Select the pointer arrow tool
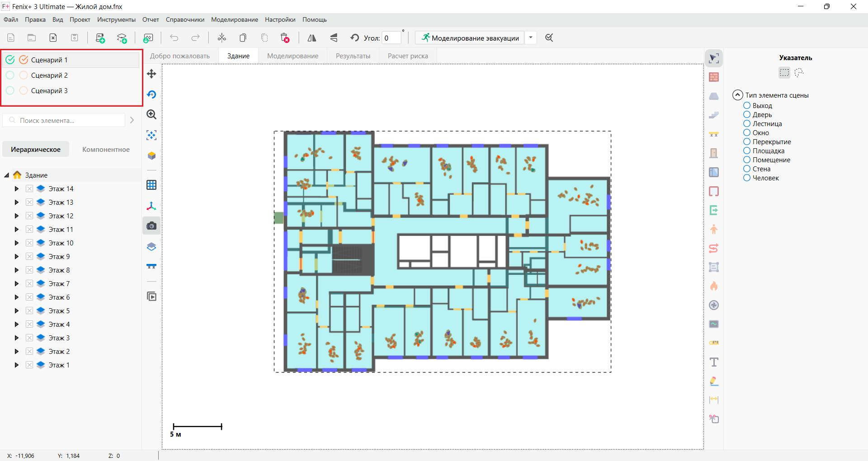The height and width of the screenshot is (461, 868). pyautogui.click(x=714, y=58)
